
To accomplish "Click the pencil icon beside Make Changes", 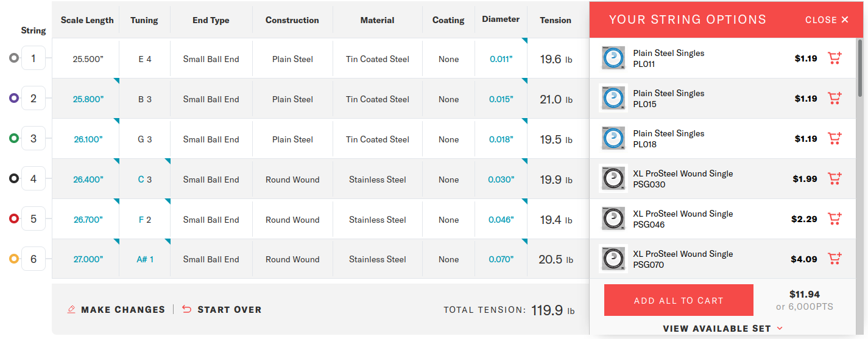I will (x=71, y=310).
